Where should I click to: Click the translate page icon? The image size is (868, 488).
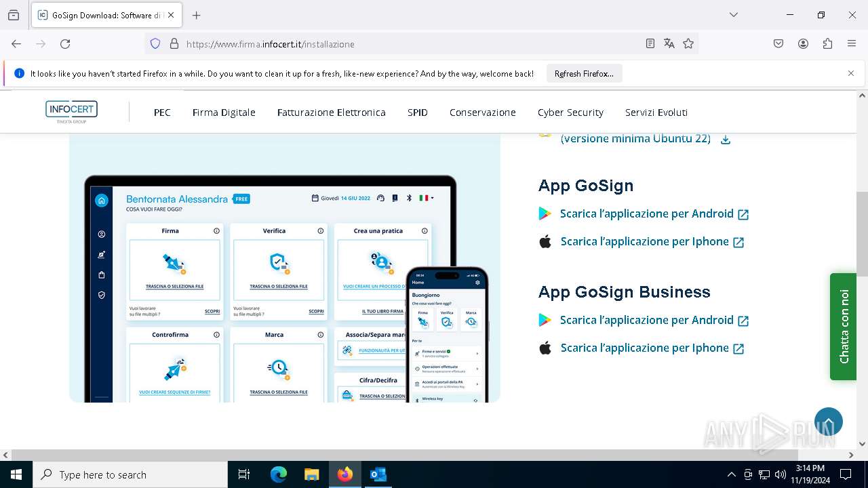point(669,43)
